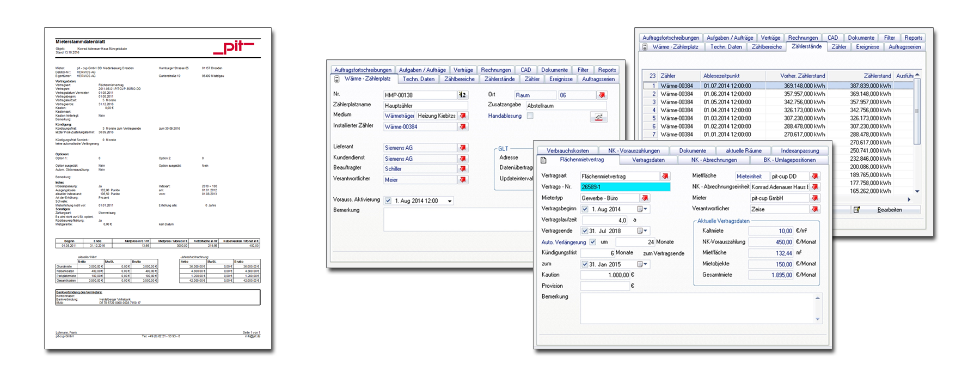Open the Vertragsbeginn calendar dropdown
This screenshot has height=376, width=980.
tap(643, 209)
